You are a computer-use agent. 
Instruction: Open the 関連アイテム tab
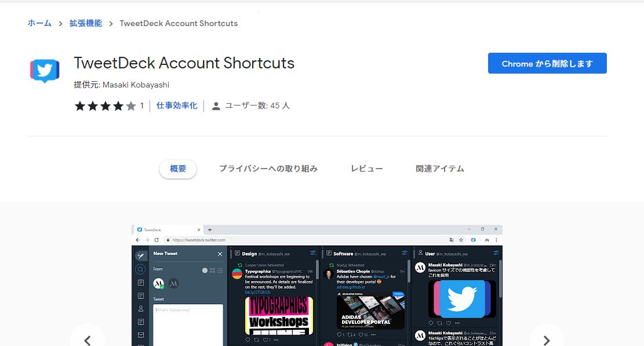(440, 169)
